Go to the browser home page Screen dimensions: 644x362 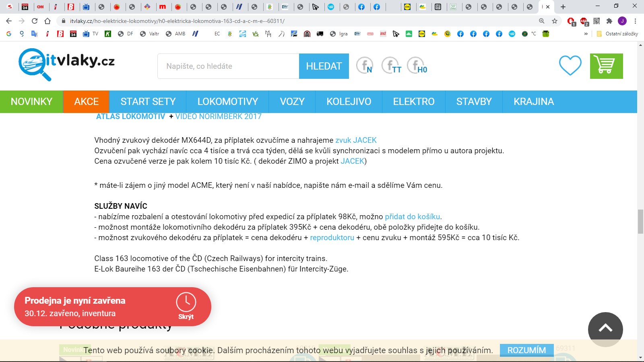[x=47, y=21]
